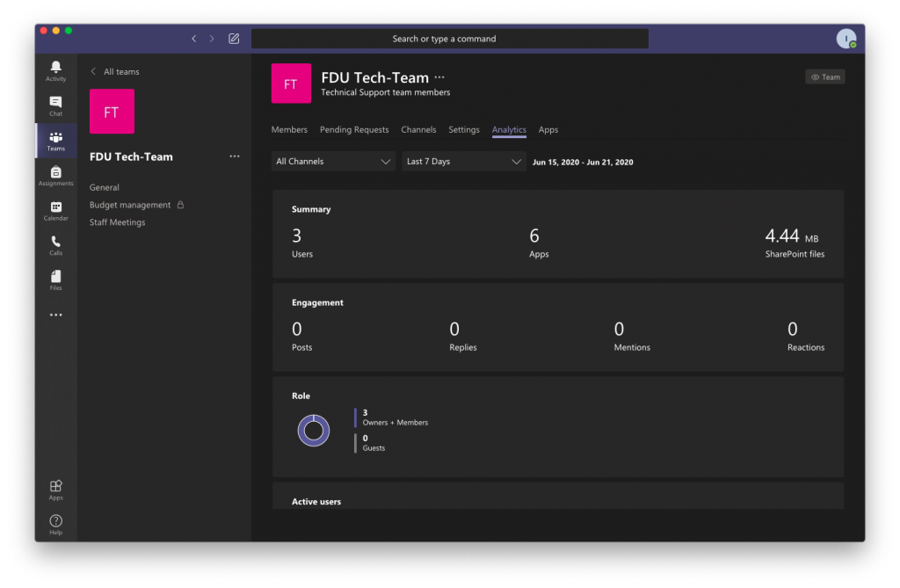
Task: Return to All teams
Action: 115,72
